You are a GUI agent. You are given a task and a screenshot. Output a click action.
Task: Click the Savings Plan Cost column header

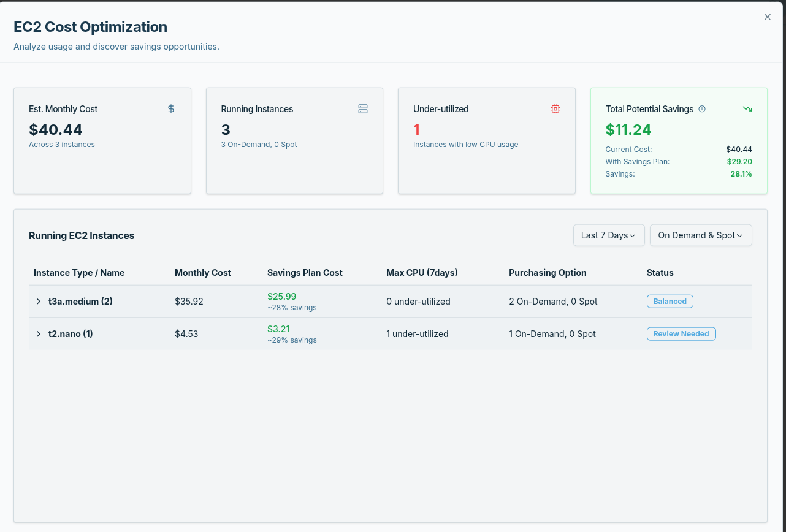(x=305, y=273)
